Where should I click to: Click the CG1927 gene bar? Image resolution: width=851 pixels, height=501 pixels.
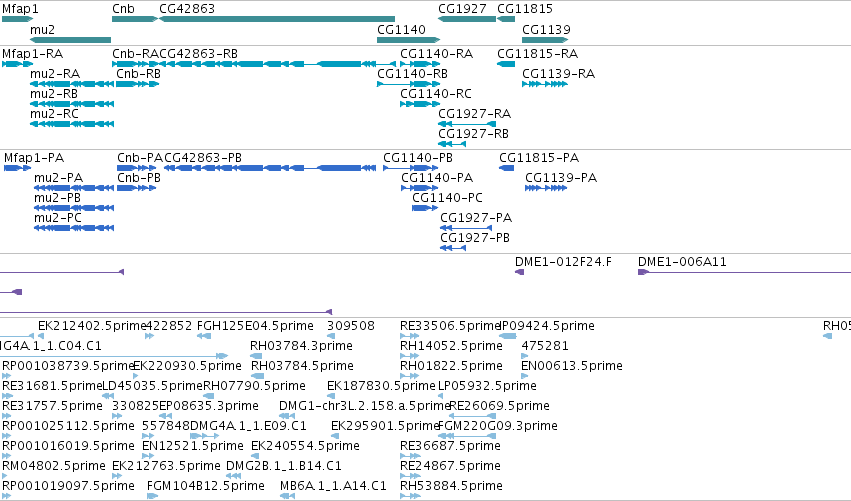[467, 19]
